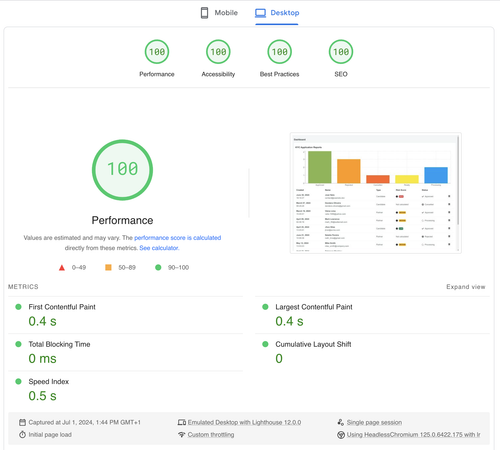500x450 pixels.
Task: Click the 'Single page session' entry
Action: [x=374, y=422]
